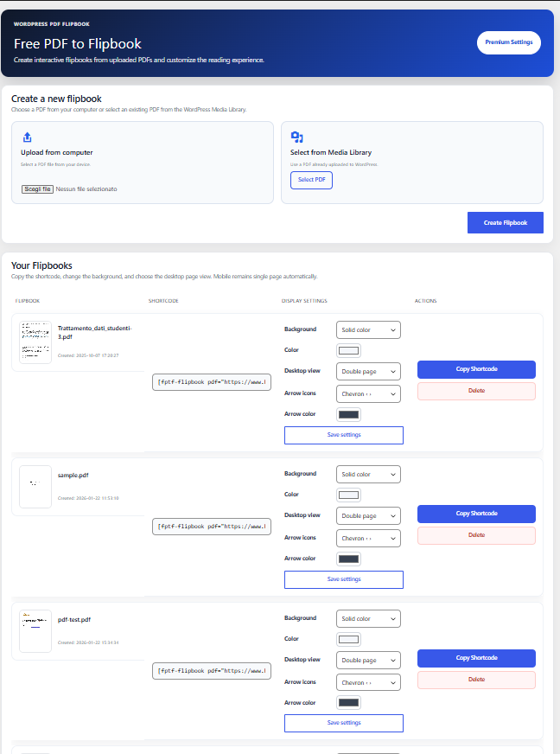Click the pdf-test.pdf thumbnail
The image size is (560, 754).
(35, 631)
